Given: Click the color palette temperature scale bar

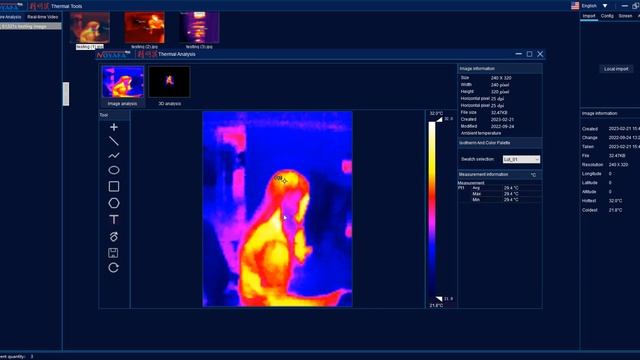Looking at the screenshot, I should [431, 209].
